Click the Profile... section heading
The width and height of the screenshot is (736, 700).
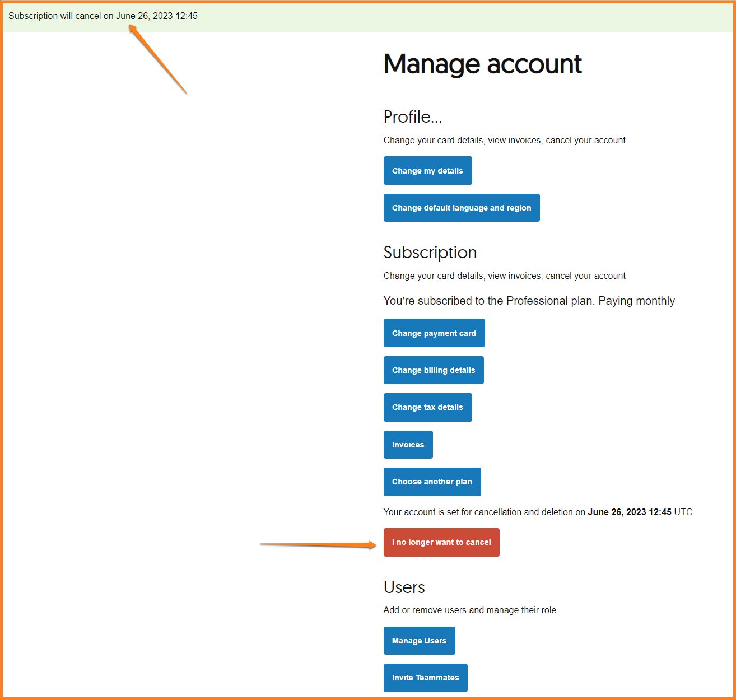pos(413,117)
